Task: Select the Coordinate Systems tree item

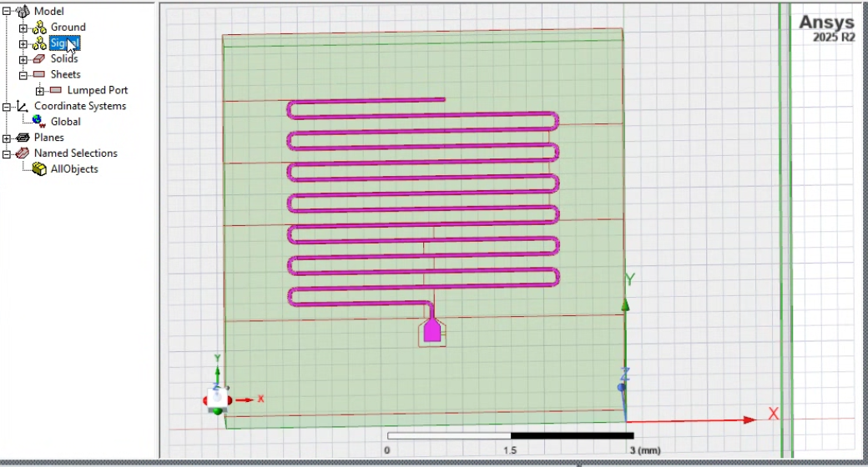Action: (80, 106)
